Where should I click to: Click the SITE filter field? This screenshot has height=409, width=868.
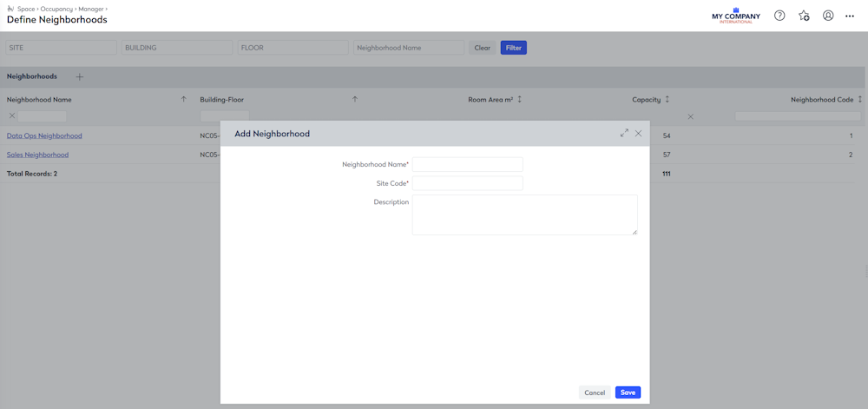coord(61,48)
